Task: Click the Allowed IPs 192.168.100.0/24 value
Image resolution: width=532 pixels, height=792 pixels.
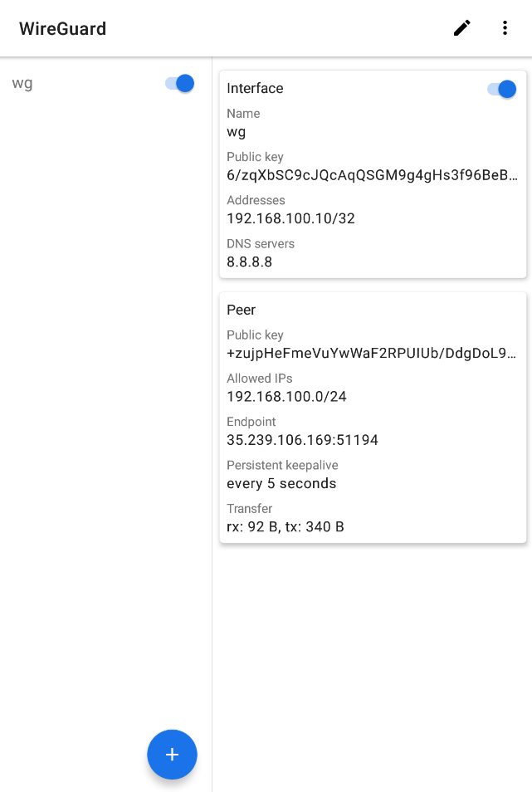Action: click(286, 397)
